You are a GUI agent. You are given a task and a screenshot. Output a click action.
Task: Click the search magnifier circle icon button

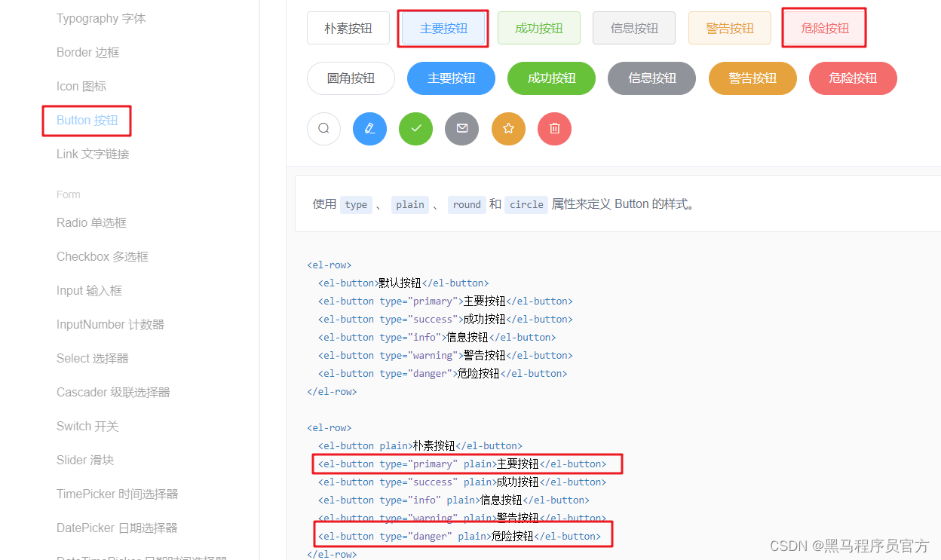pyautogui.click(x=323, y=128)
